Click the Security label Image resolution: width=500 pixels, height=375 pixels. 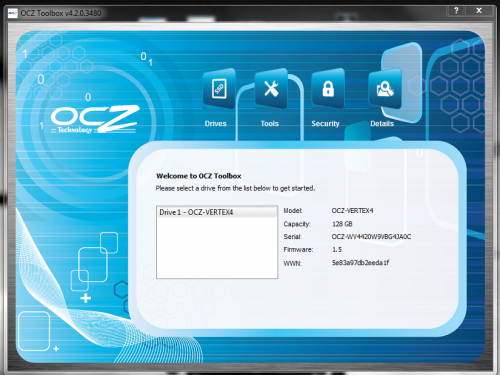(325, 124)
